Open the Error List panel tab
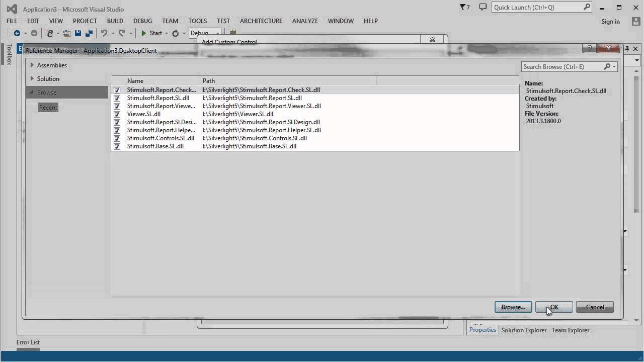 point(28,342)
